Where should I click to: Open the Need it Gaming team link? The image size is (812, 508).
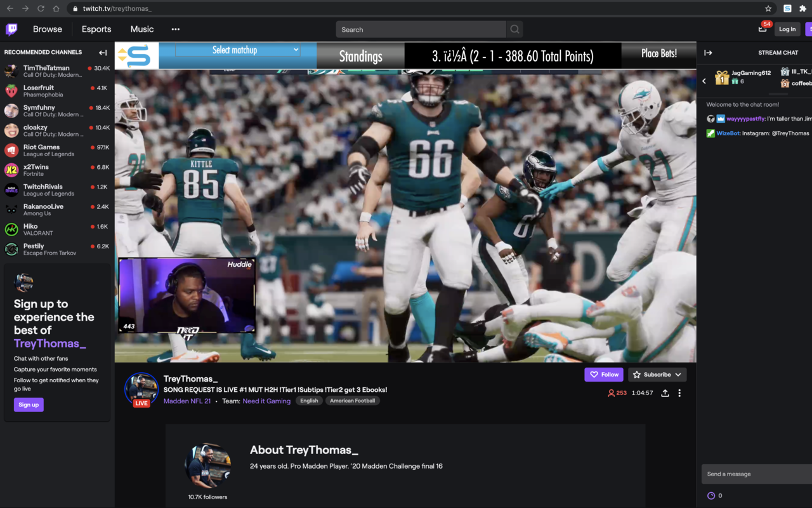coord(266,401)
